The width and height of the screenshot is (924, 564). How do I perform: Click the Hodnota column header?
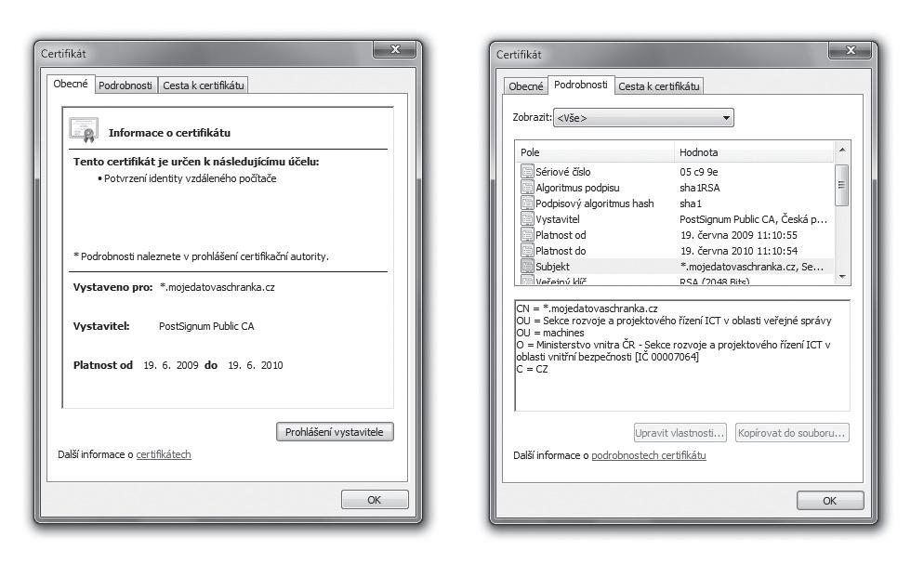click(x=754, y=151)
